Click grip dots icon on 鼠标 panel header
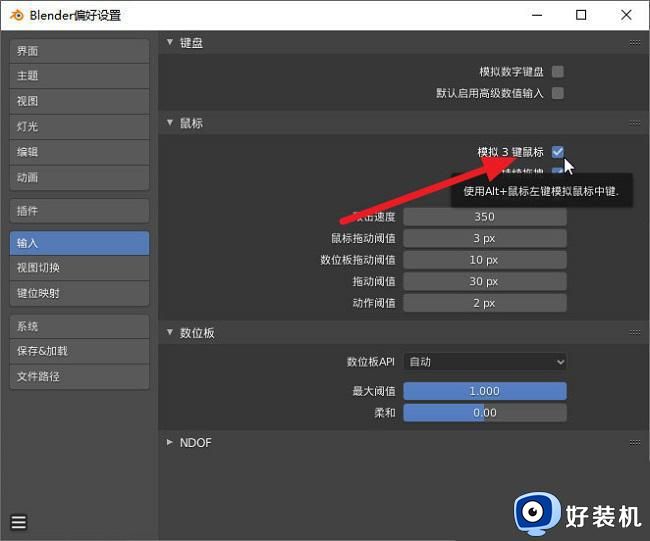The image size is (650, 541). pyautogui.click(x=634, y=123)
